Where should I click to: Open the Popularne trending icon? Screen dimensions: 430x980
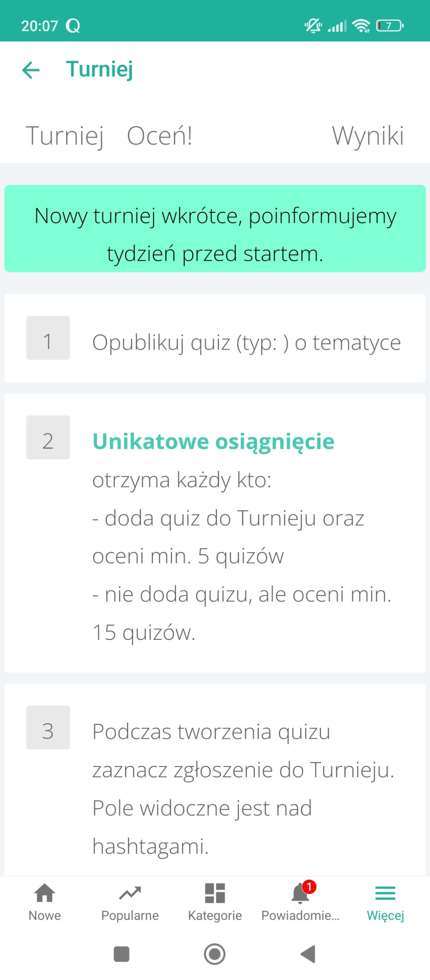click(130, 894)
